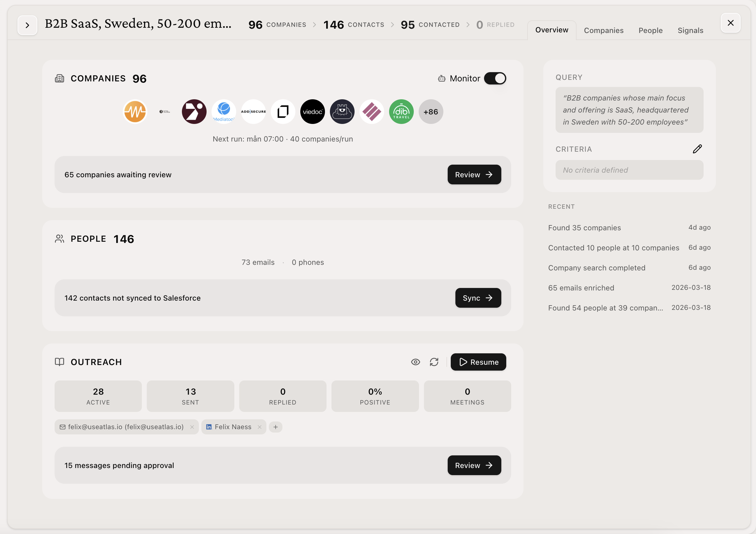Click the refresh icon in Outreach section
The height and width of the screenshot is (534, 756).
pos(434,362)
